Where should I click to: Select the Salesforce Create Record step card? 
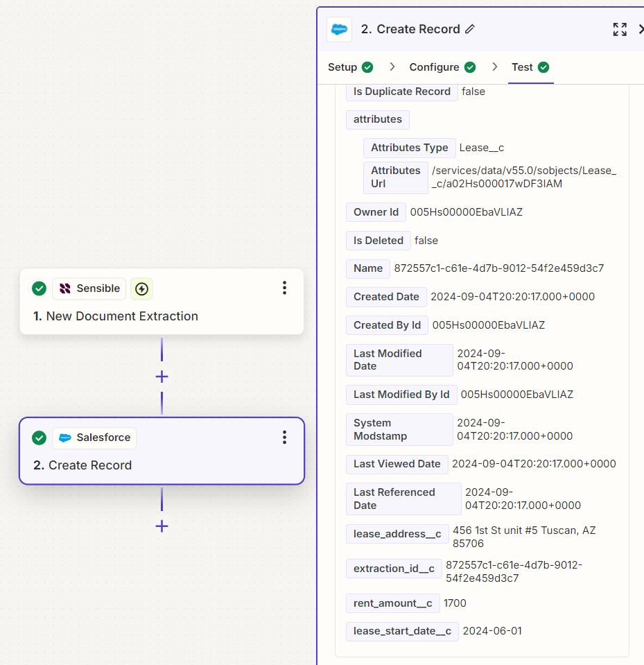[x=162, y=451]
